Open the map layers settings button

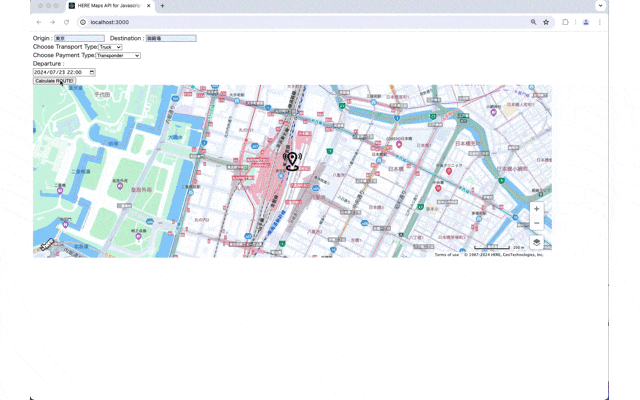pos(536,242)
